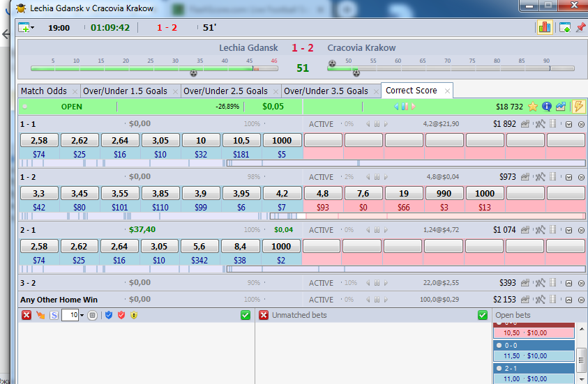Lay 1 - 2 at odds 4,8

click(322, 193)
